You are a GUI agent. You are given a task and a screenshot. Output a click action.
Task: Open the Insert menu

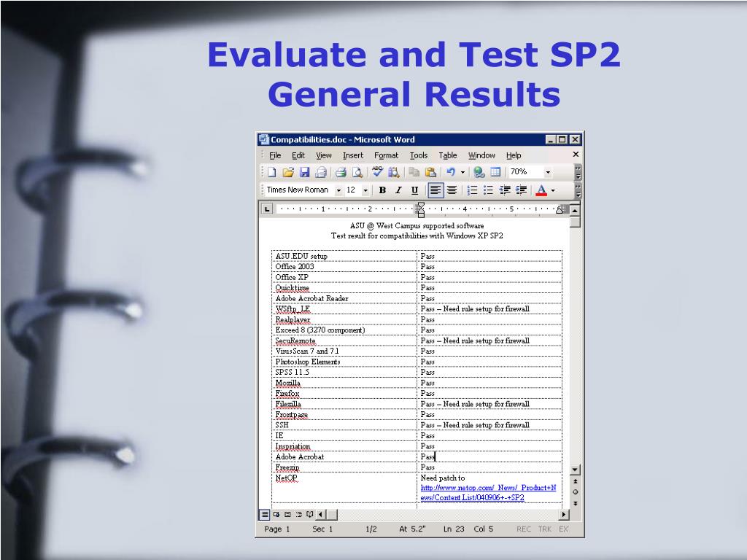[x=352, y=155]
